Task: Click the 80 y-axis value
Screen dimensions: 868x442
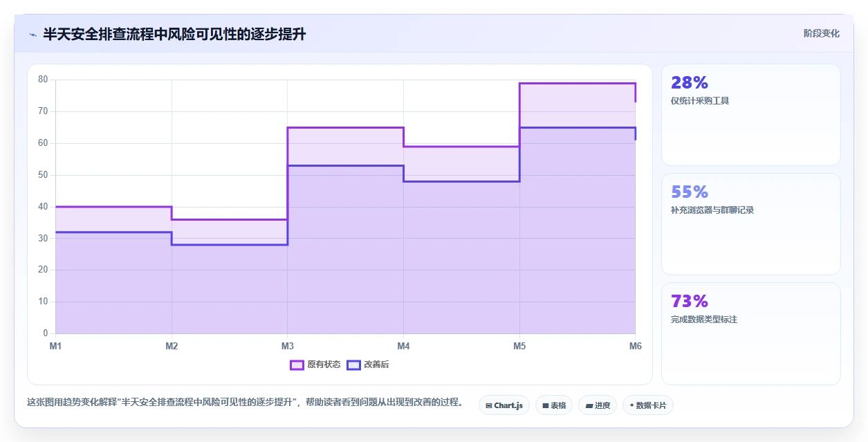Action: coord(43,80)
